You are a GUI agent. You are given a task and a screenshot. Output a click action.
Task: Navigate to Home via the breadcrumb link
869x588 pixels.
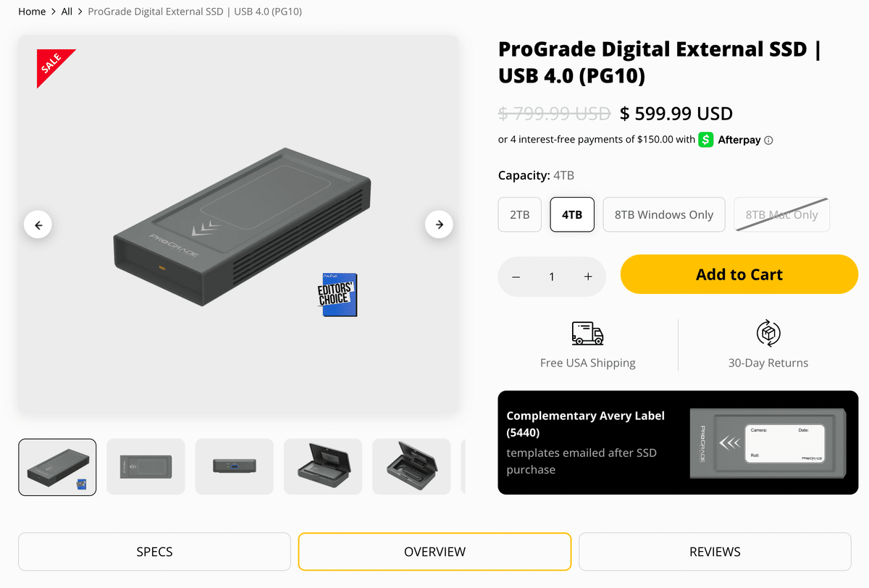[32, 12]
